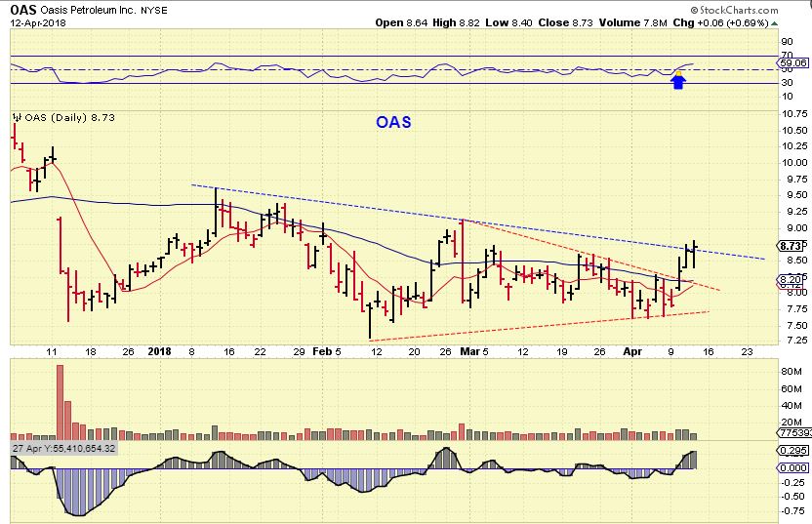Click the 'OAS (Daily) 8.73' legend label
Screen dimensions: 812x524
(69, 117)
